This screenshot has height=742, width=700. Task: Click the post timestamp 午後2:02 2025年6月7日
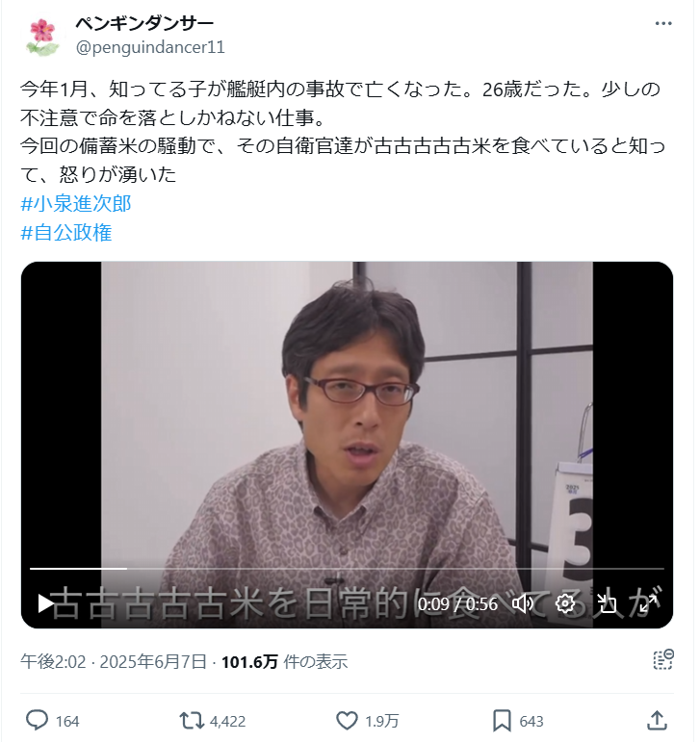pos(114,661)
